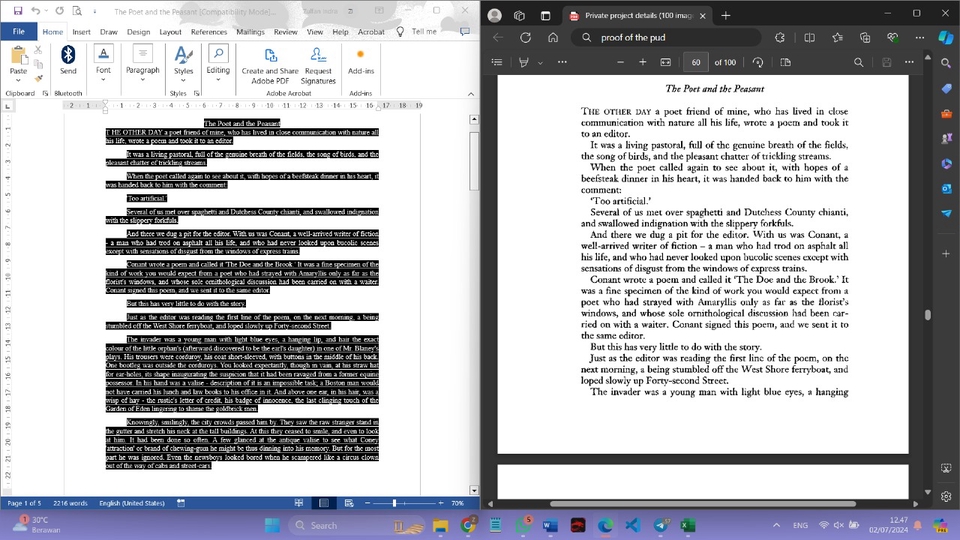Click the Word ruler tab selector
The width and height of the screenshot is (960, 540).
[7, 106]
